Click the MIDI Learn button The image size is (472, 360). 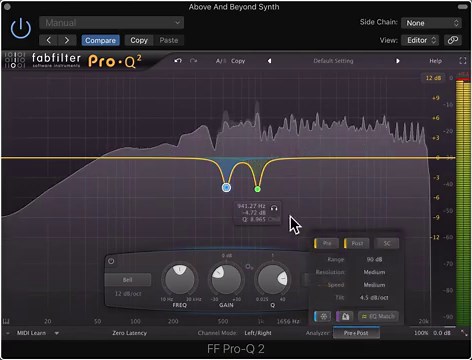(x=31, y=333)
